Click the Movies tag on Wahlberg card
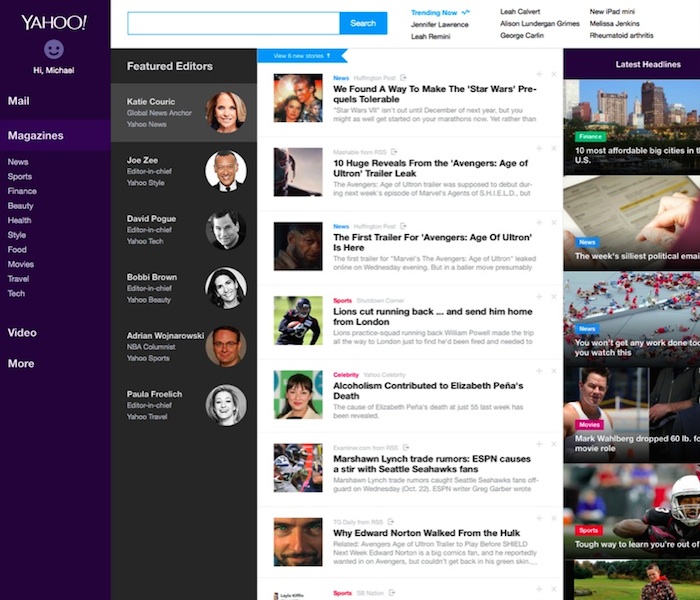700x600 pixels. click(x=589, y=425)
